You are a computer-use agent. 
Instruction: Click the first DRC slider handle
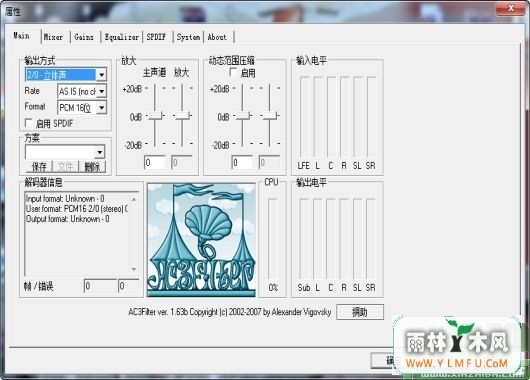coord(243,116)
